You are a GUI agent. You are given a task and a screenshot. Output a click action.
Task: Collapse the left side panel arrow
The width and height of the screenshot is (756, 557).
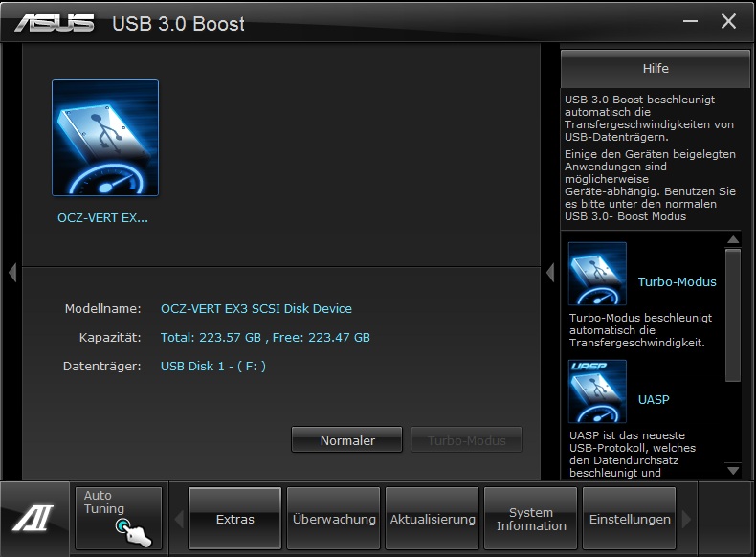pos(12,273)
